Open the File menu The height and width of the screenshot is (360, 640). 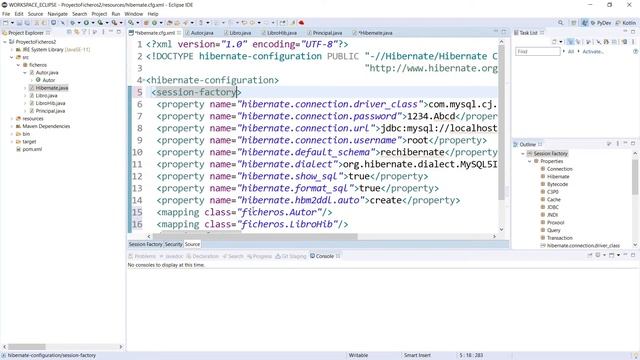(x=6, y=14)
